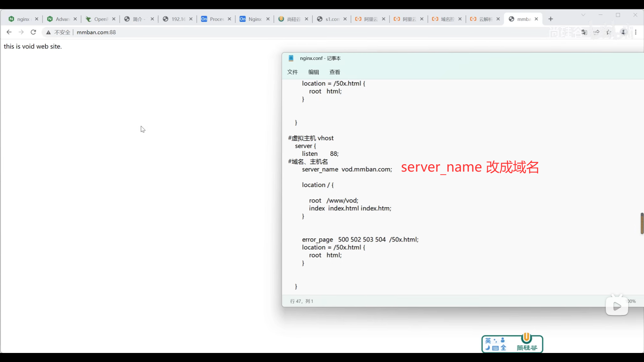Screen dimensions: 644x362
Task: Click the Notepad vertical scrollbar thumb
Action: (x=642, y=223)
